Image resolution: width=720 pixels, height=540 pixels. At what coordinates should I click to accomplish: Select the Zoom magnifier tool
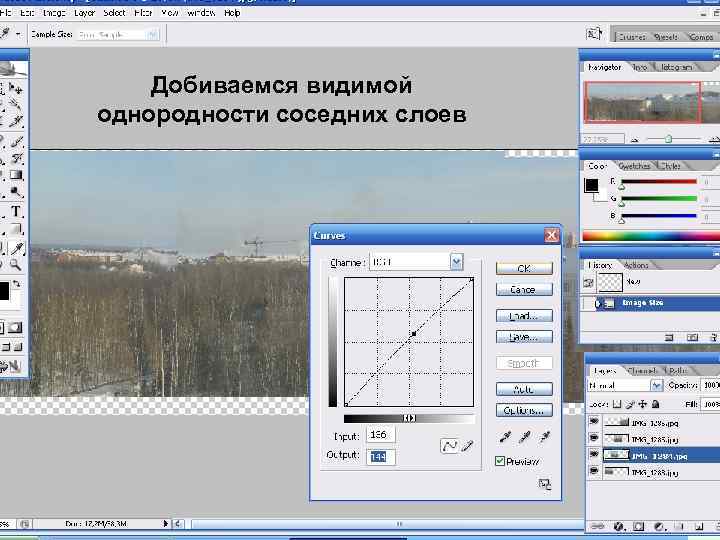(16, 265)
